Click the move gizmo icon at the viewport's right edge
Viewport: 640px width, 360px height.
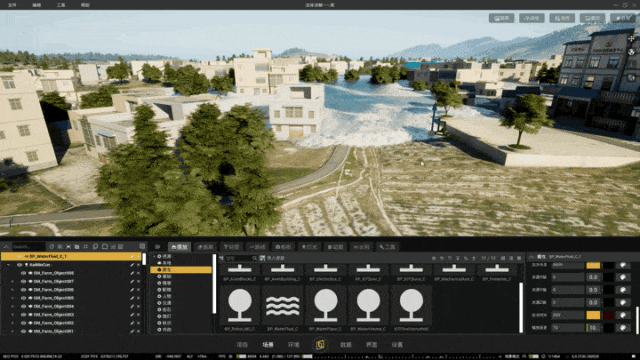[632, 38]
